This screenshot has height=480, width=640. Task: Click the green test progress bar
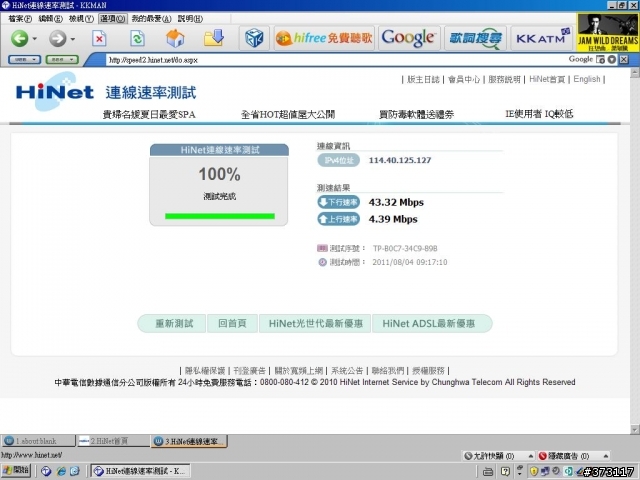click(x=220, y=216)
